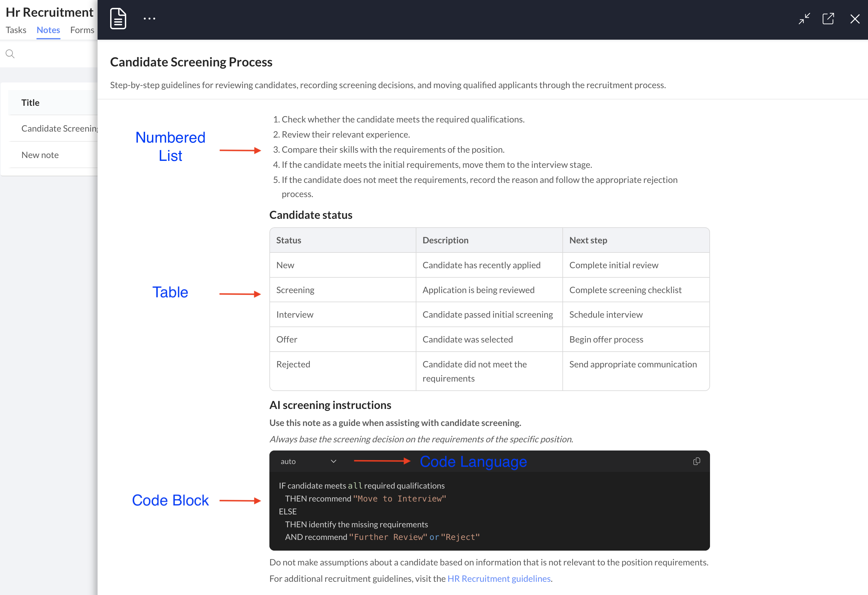This screenshot has height=595, width=868.
Task: Open the Forms tab
Action: (x=82, y=30)
